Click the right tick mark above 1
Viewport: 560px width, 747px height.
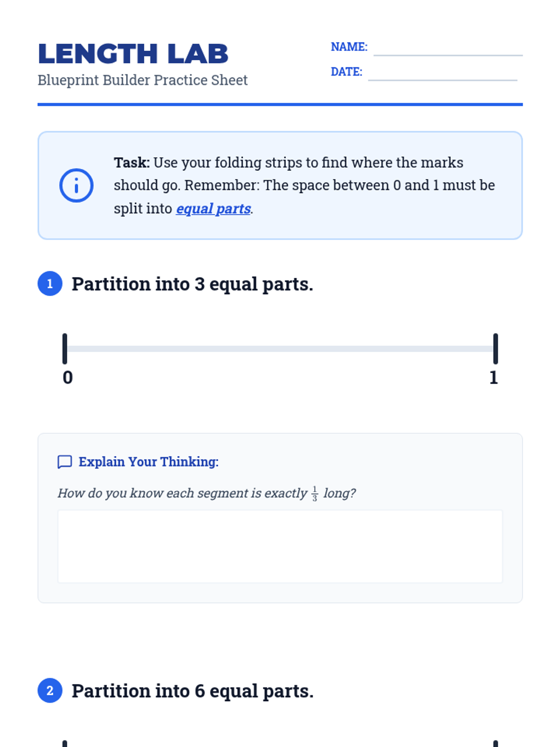pyautogui.click(x=495, y=348)
